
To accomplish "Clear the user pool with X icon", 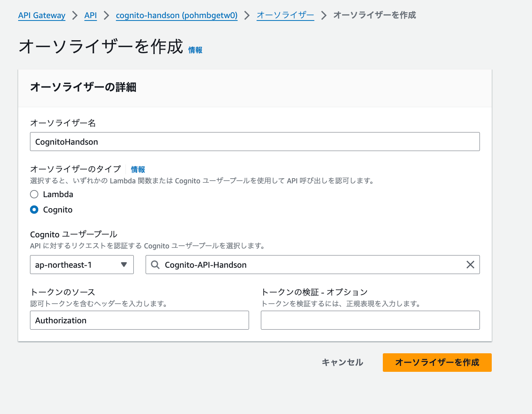I will [470, 265].
